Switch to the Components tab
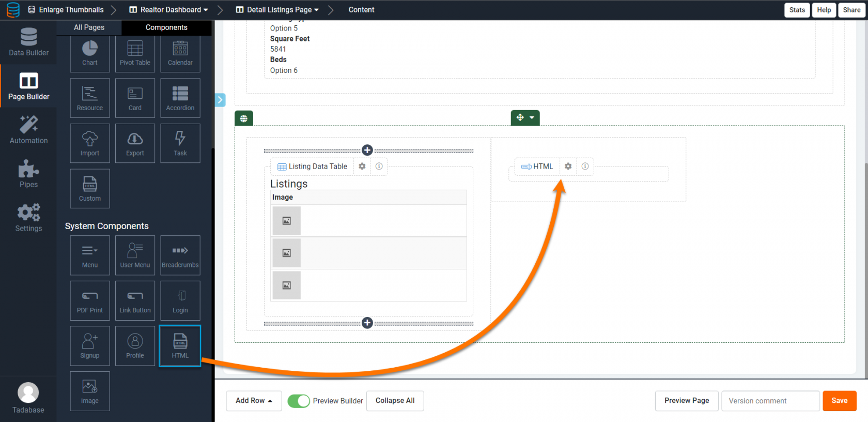868x422 pixels. point(166,27)
